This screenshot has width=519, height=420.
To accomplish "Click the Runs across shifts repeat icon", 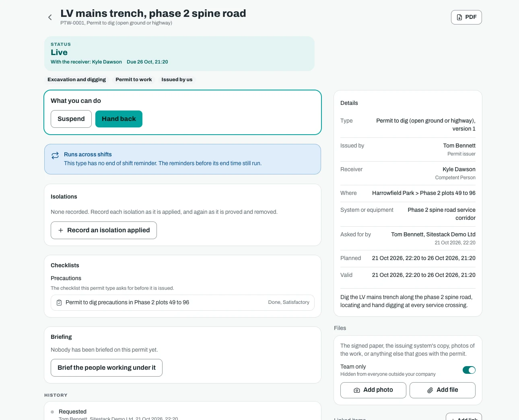I will pyautogui.click(x=55, y=156).
